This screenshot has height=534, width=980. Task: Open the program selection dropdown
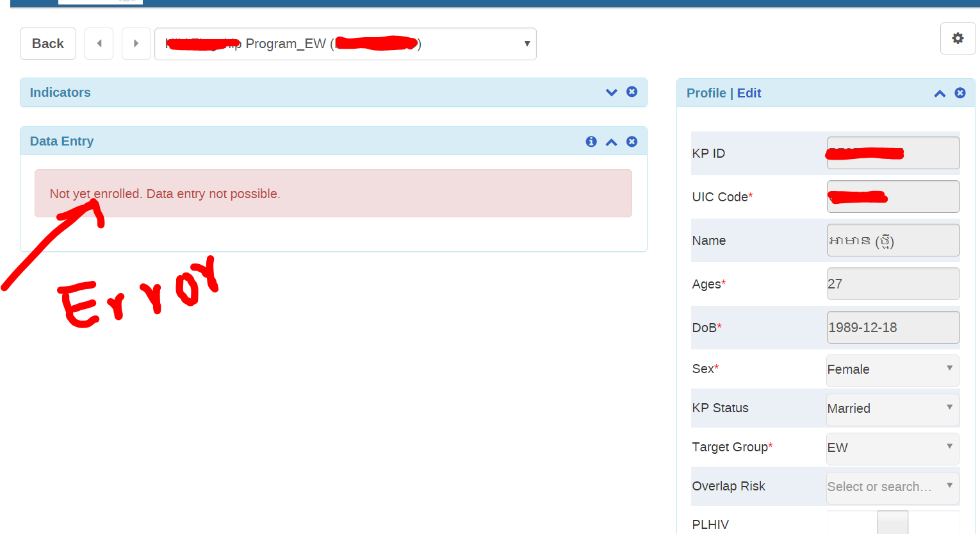345,44
